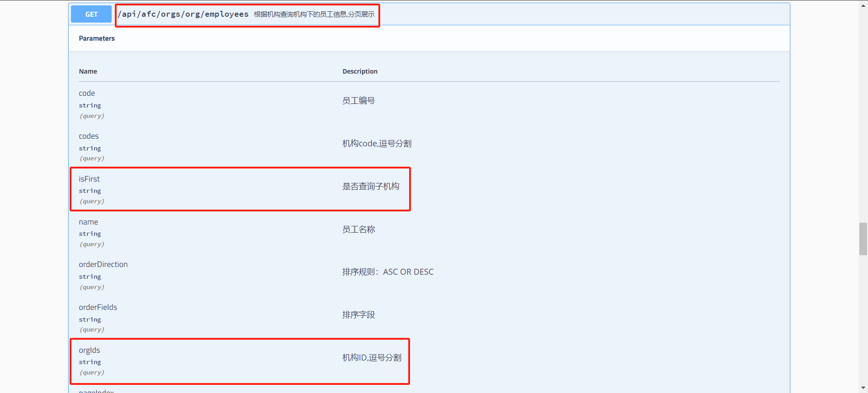The image size is (868, 393).
Task: Select the isFirst parameter name
Action: (89, 179)
